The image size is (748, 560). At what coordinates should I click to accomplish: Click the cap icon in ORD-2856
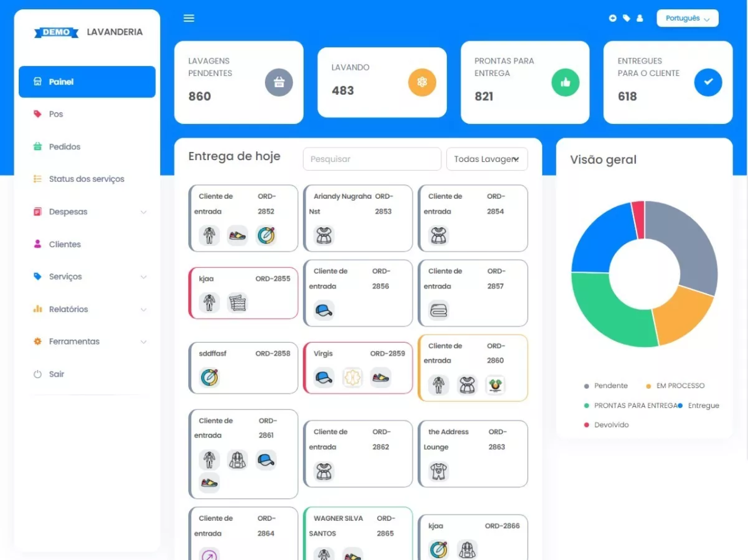coord(324,310)
